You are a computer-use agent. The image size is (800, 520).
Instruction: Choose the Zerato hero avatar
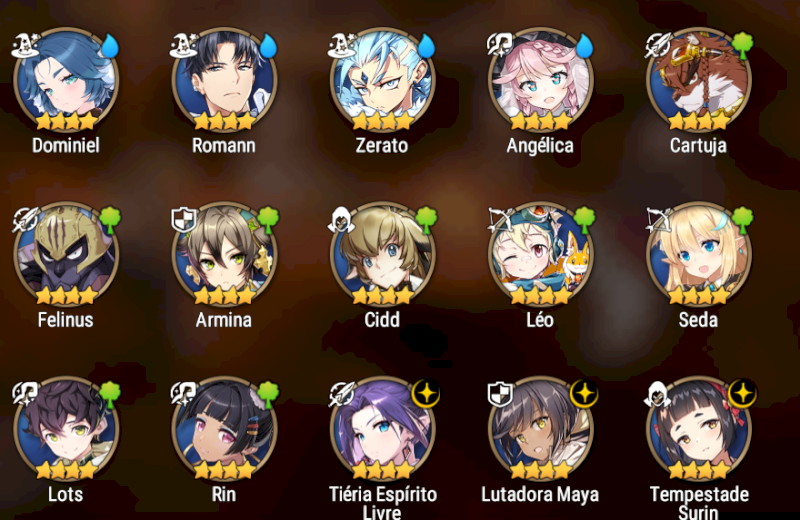383,80
